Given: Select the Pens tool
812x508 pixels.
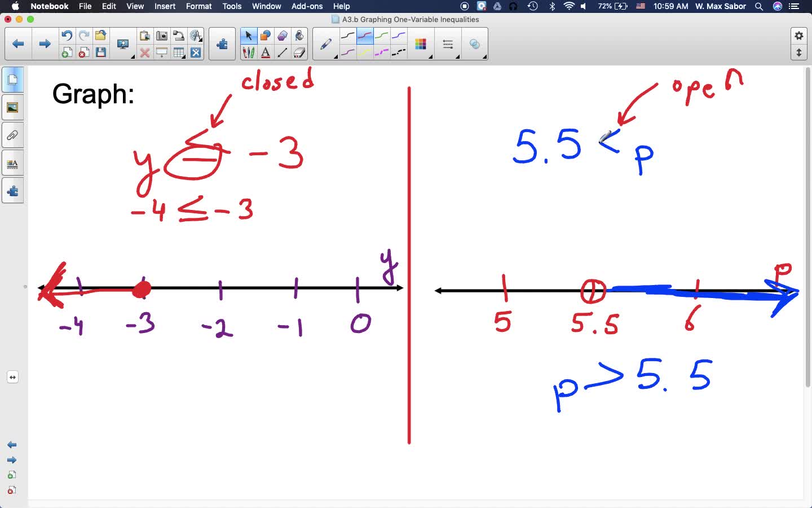Looking at the screenshot, I should (248, 52).
